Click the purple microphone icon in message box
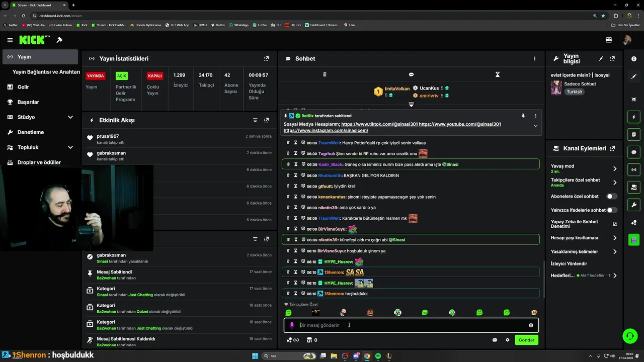This screenshot has height=362, width=644. (292, 325)
